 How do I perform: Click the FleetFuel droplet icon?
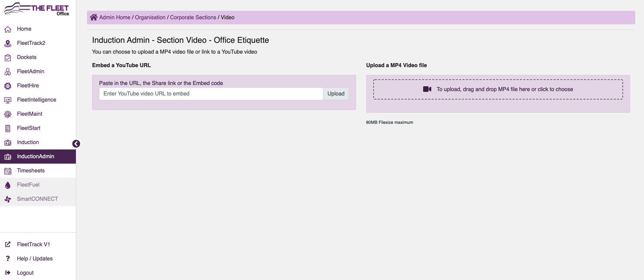pyautogui.click(x=8, y=185)
